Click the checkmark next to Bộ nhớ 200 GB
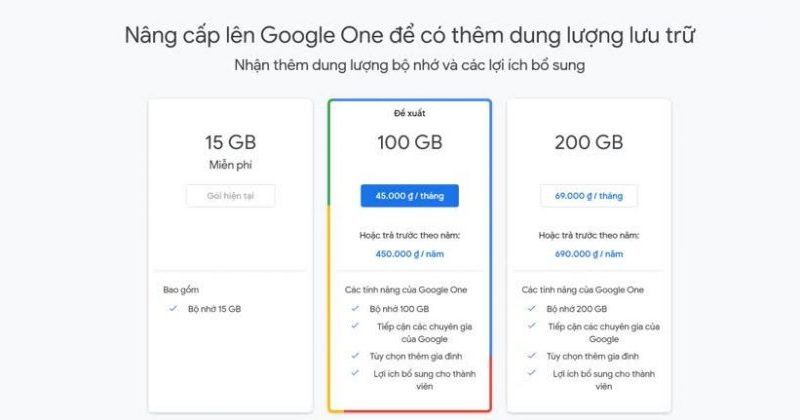800x420 pixels. (531, 308)
